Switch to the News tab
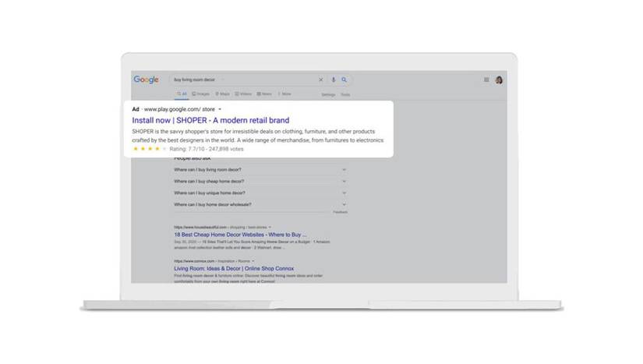643x364 pixels. (264, 94)
